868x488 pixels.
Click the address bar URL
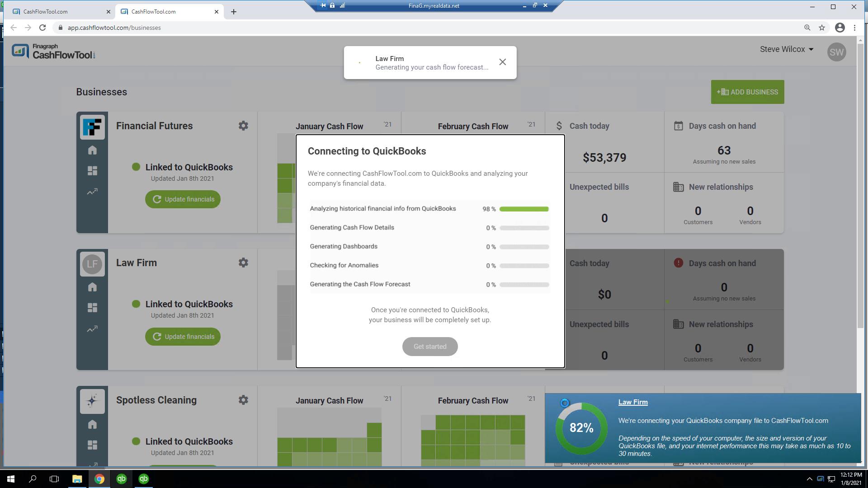tap(114, 28)
